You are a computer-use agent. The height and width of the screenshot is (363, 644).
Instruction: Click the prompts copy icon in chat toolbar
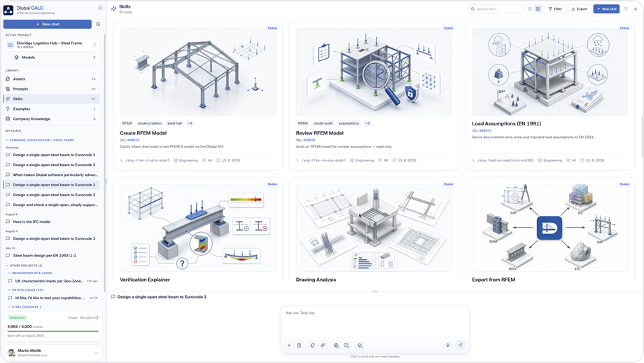click(313, 345)
